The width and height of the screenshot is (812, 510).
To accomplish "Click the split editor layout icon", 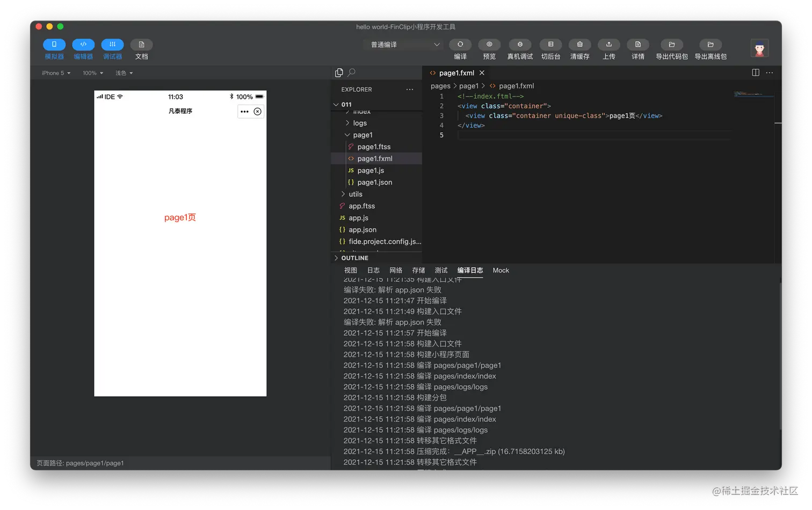I will tap(756, 72).
